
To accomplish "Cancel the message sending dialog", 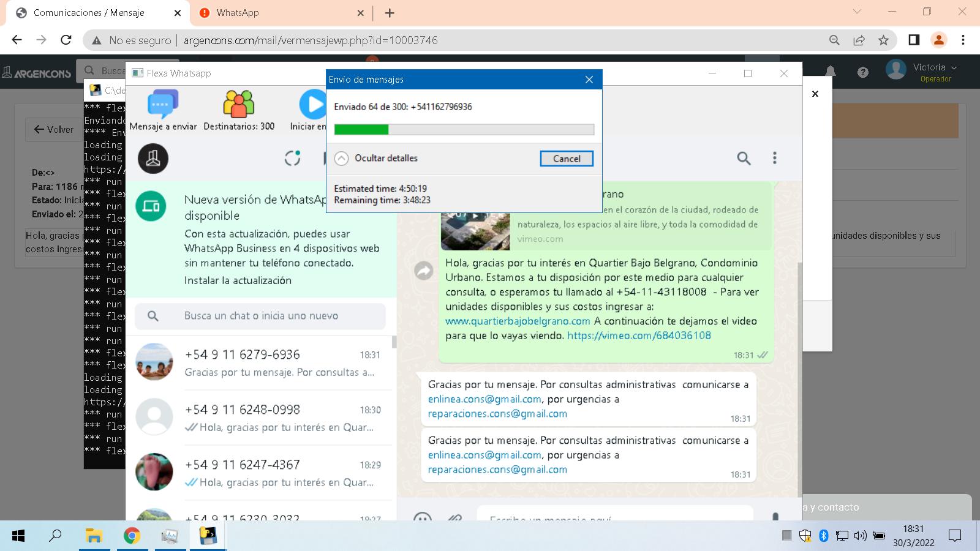I will [x=567, y=159].
